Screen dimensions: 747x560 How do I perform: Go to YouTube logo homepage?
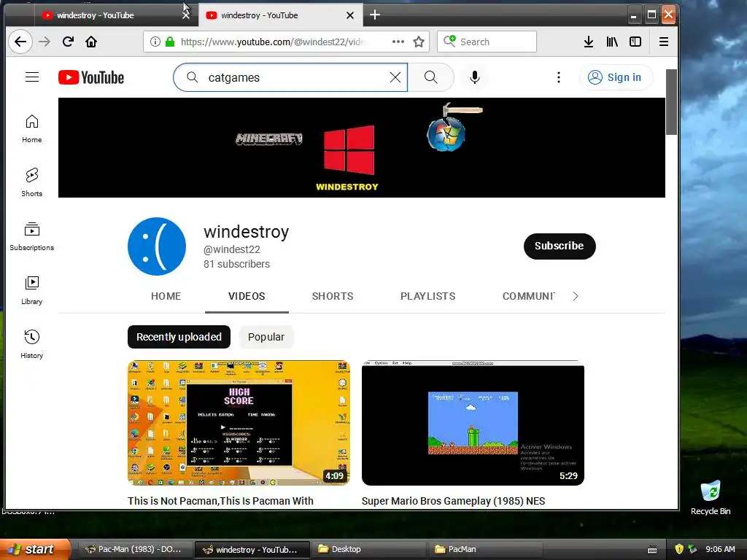(91, 77)
